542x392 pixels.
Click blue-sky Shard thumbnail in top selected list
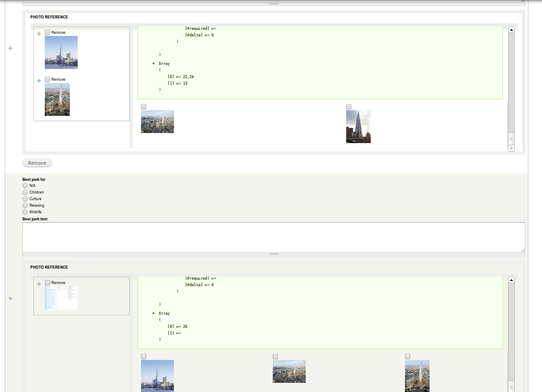pos(61,52)
